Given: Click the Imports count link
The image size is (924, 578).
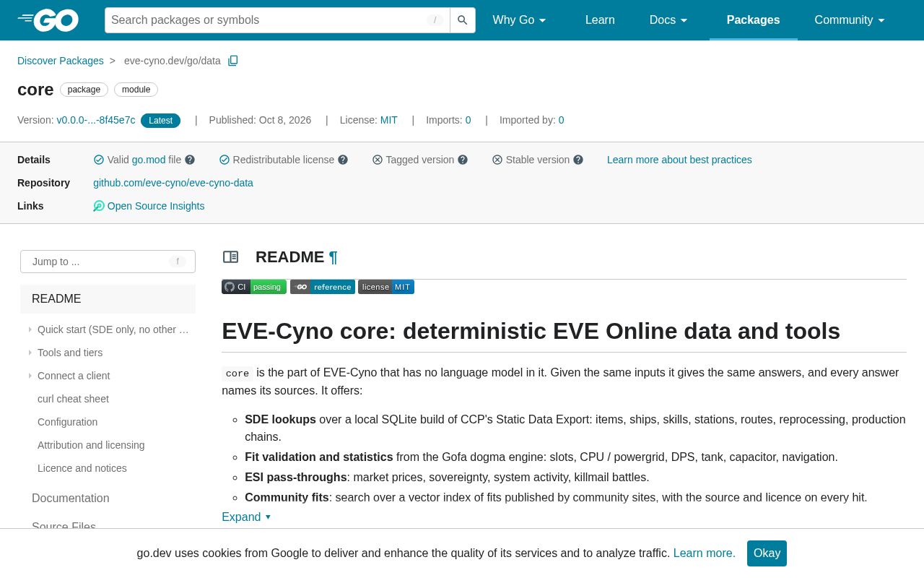Looking at the screenshot, I should pyautogui.click(x=468, y=120).
